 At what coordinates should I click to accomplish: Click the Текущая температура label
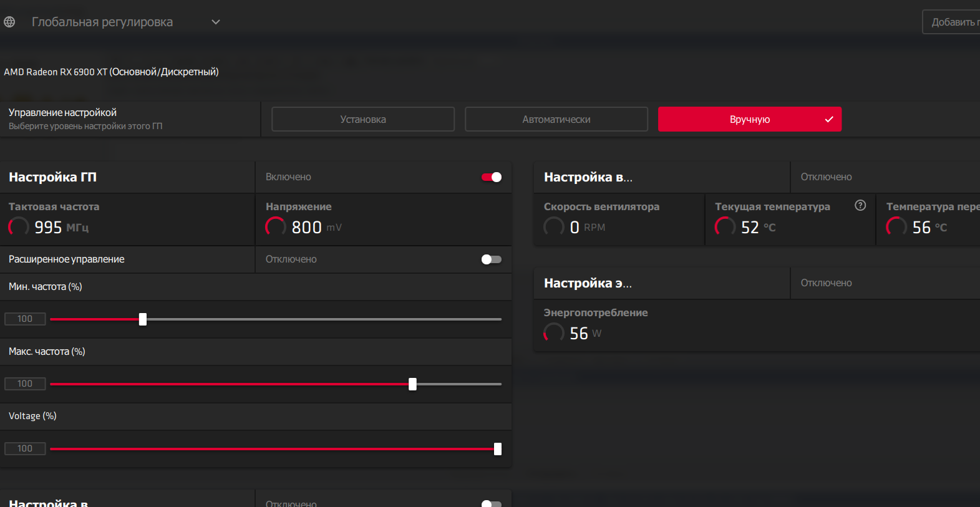[x=772, y=206]
